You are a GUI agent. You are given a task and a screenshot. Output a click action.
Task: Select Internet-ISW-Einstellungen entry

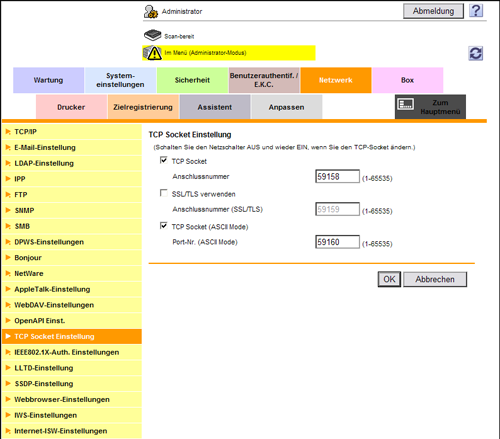72,431
